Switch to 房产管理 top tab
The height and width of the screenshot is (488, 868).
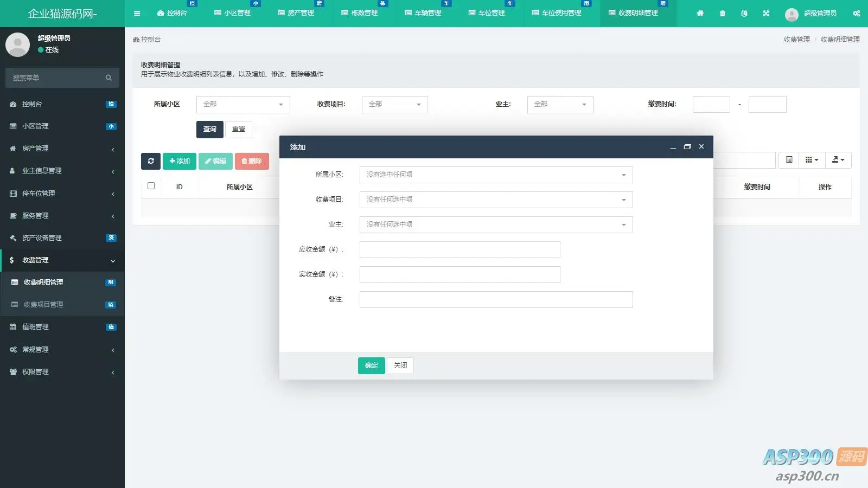click(x=296, y=13)
